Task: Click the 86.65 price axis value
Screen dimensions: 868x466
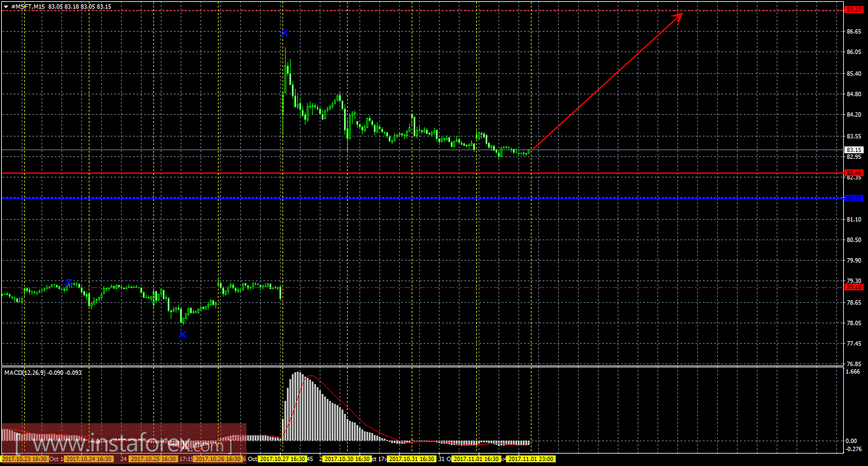Action: (x=854, y=31)
